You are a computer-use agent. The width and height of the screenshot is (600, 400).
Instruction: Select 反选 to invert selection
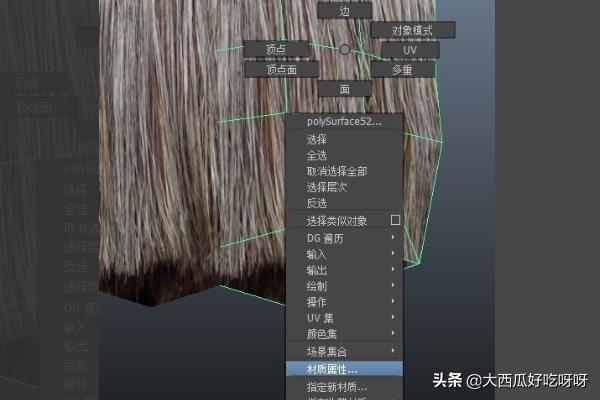pyautogui.click(x=317, y=203)
